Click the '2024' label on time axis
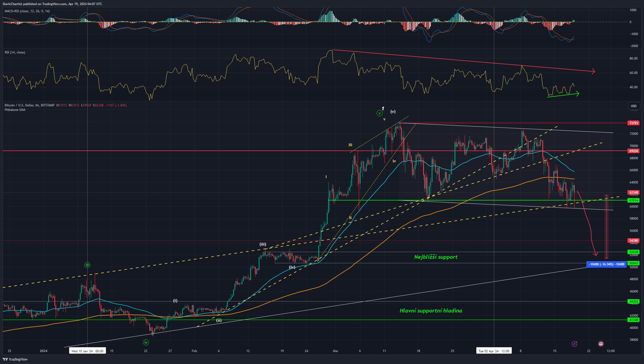 (43, 351)
